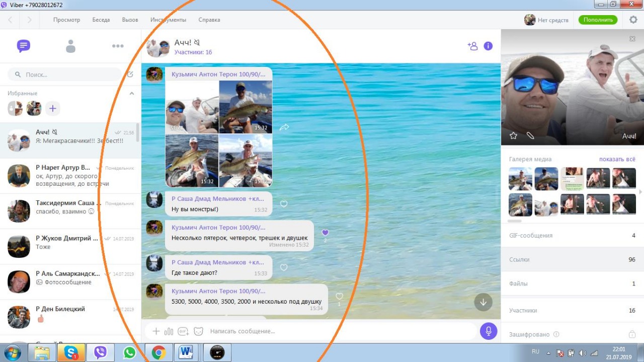Image resolution: width=644 pixels, height=362 pixels.
Task: Click the Пополнить button
Action: click(x=598, y=20)
